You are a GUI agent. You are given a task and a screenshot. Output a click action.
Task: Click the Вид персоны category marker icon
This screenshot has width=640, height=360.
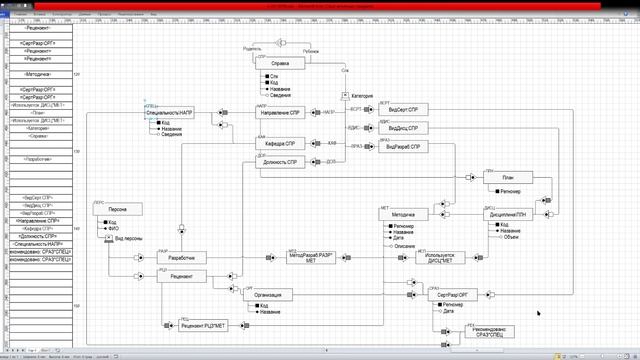(x=109, y=238)
